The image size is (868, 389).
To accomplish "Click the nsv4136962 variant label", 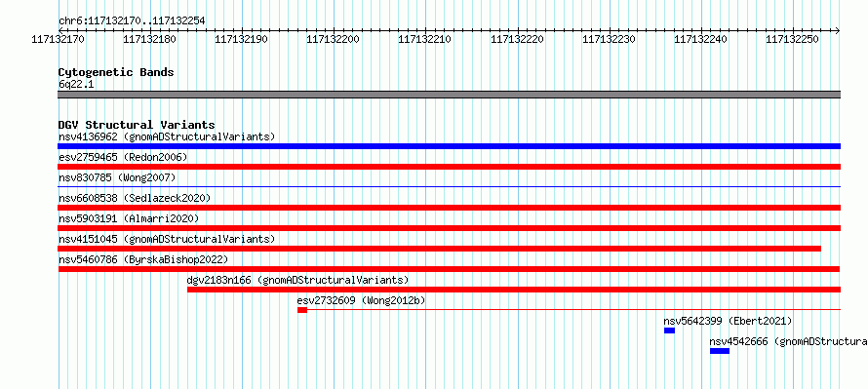I will coord(167,136).
